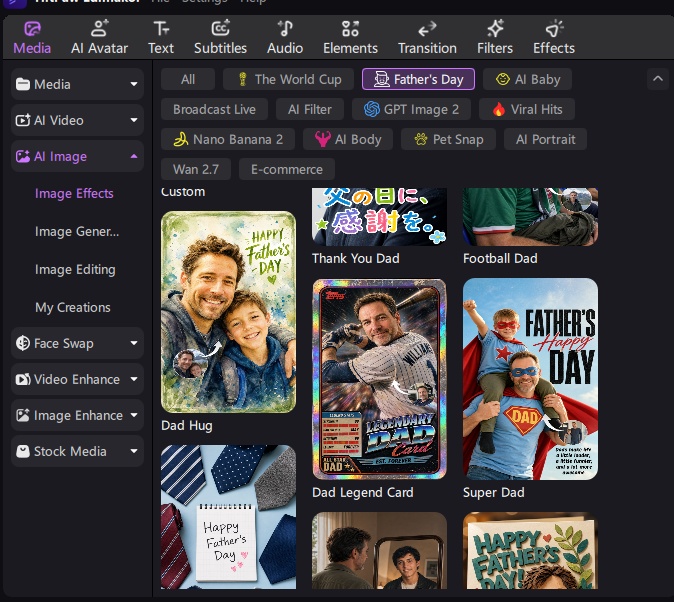The width and height of the screenshot is (674, 602).
Task: Expand the Face Swap dropdown arrow
Action: click(x=134, y=343)
